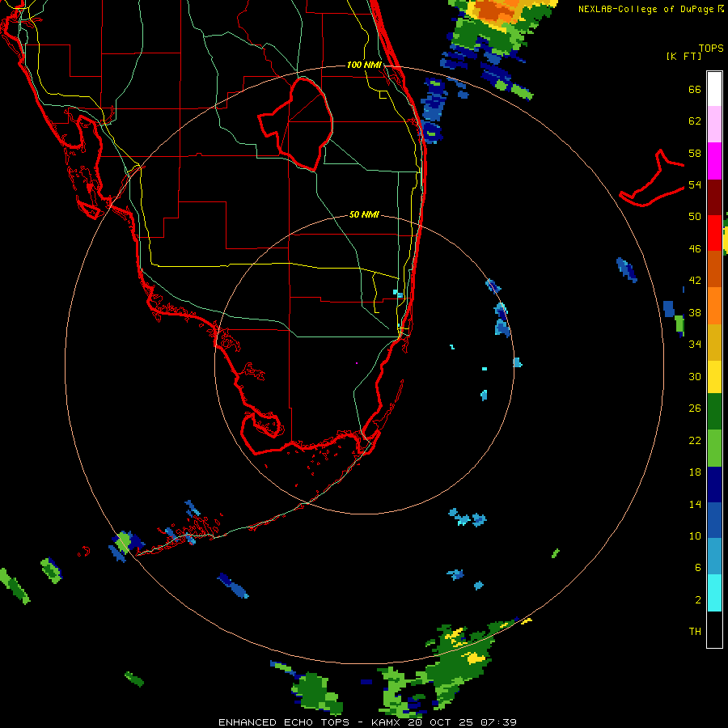This screenshot has width=728, height=728.
Task: Click the 54 legend value
Action: (x=695, y=184)
